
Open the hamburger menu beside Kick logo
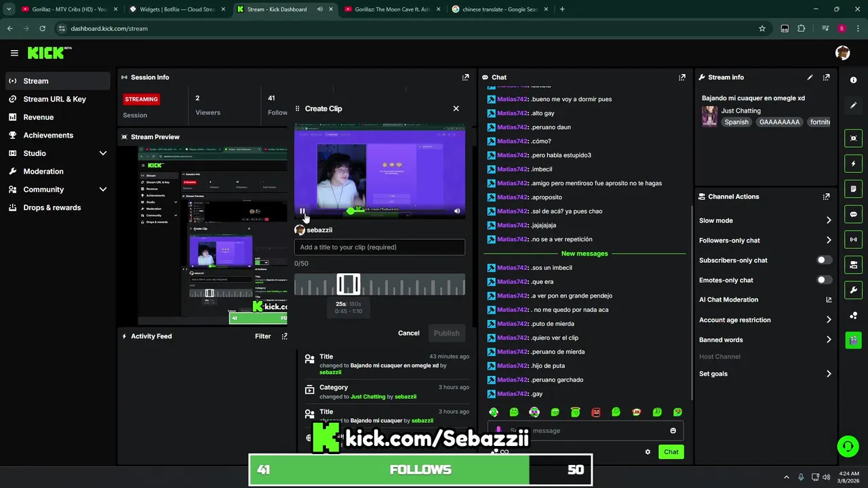[x=14, y=53]
